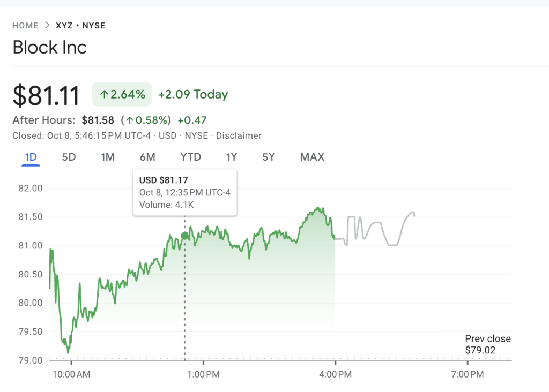This screenshot has width=549, height=392.
Task: Switch to the 6M range tab
Action: [x=147, y=157]
